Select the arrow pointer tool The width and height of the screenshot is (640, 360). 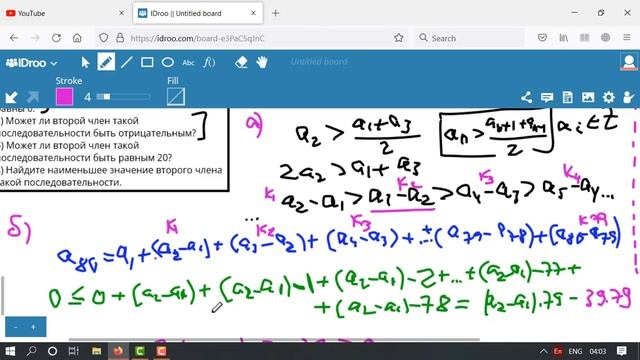(85, 62)
